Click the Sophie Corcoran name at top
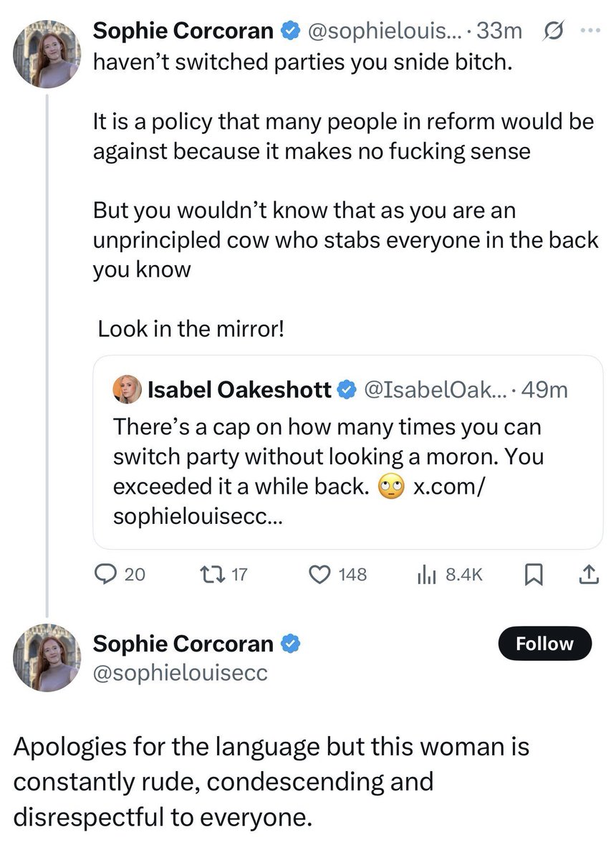Viewport: 616px width, 860px height. [184, 31]
